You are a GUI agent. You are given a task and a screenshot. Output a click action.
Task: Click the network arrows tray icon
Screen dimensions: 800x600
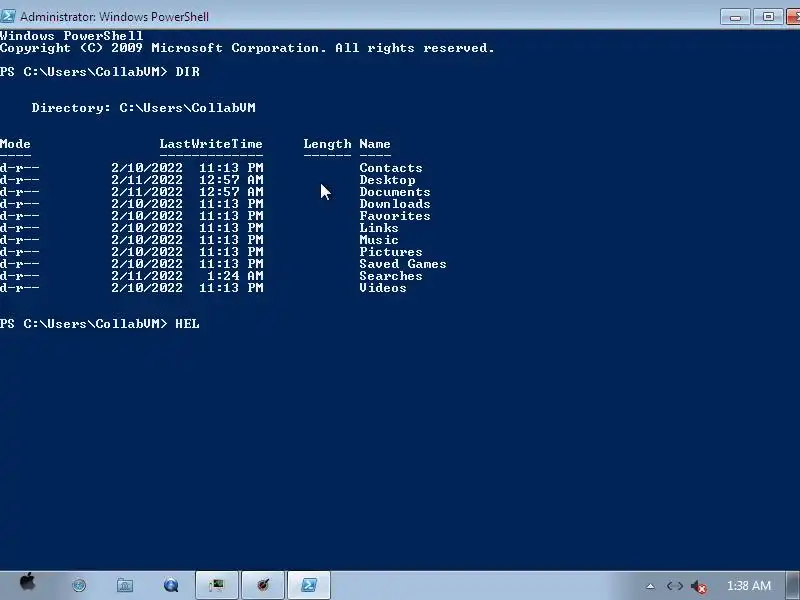point(674,586)
